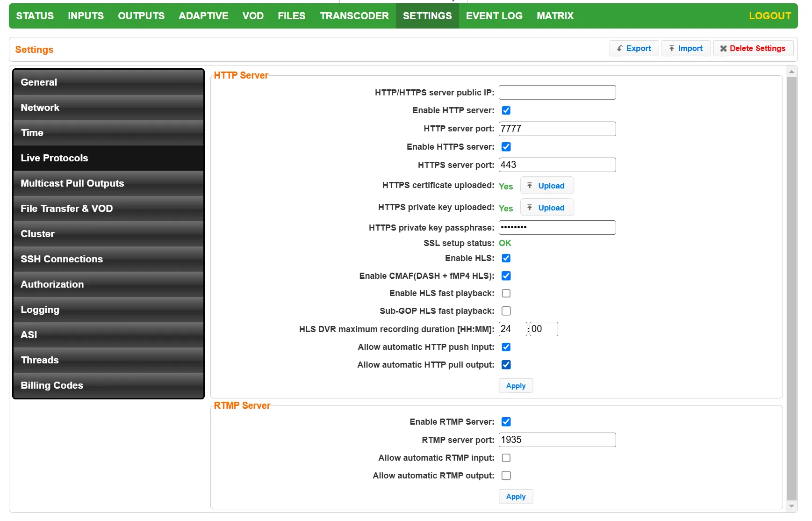Image resolution: width=812 pixels, height=521 pixels.
Task: Open the Billing Codes section
Action: (x=108, y=385)
